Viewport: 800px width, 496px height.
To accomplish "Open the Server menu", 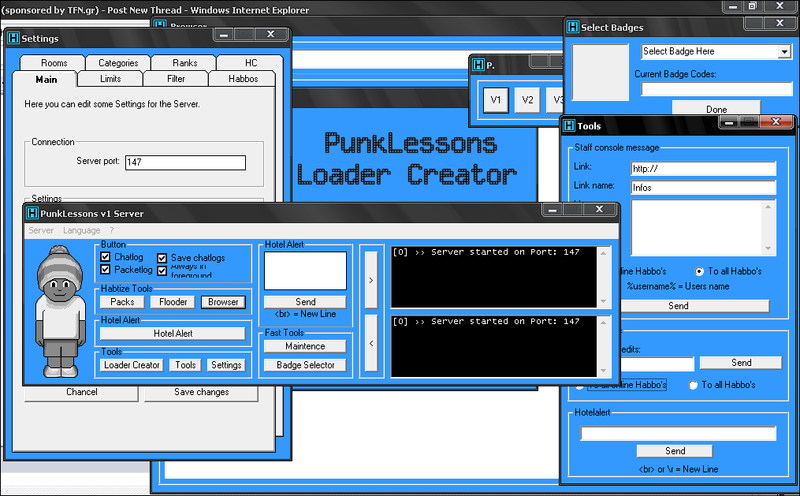I will click(41, 230).
